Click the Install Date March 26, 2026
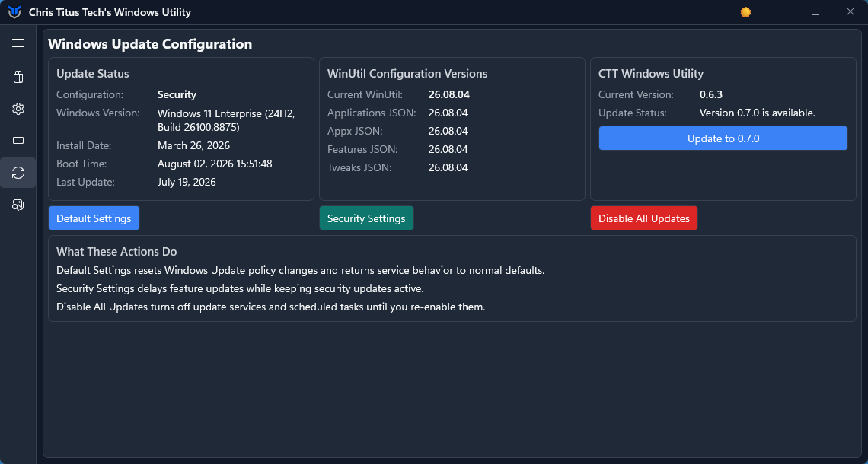868x464 pixels. (x=193, y=145)
